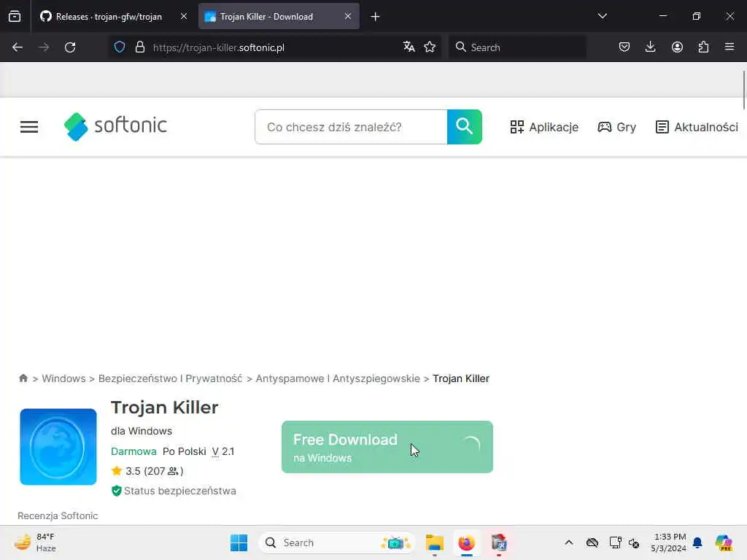Open notifications bell icon

(697, 542)
